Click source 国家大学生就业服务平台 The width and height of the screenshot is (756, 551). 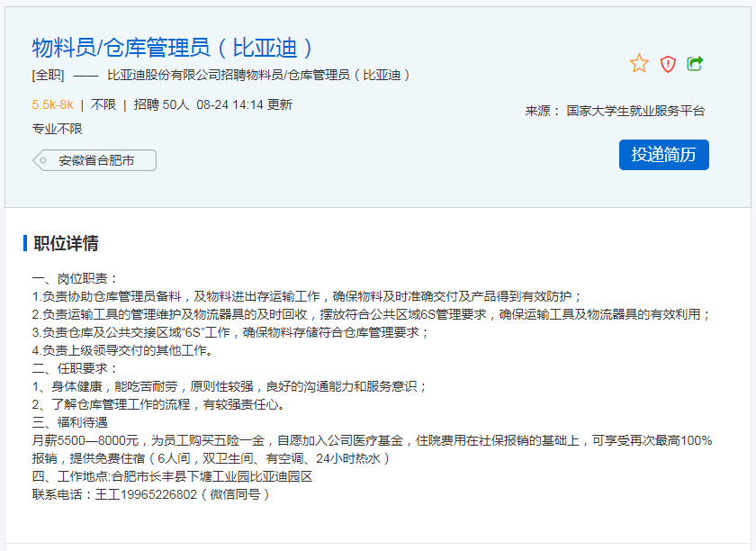click(x=635, y=111)
